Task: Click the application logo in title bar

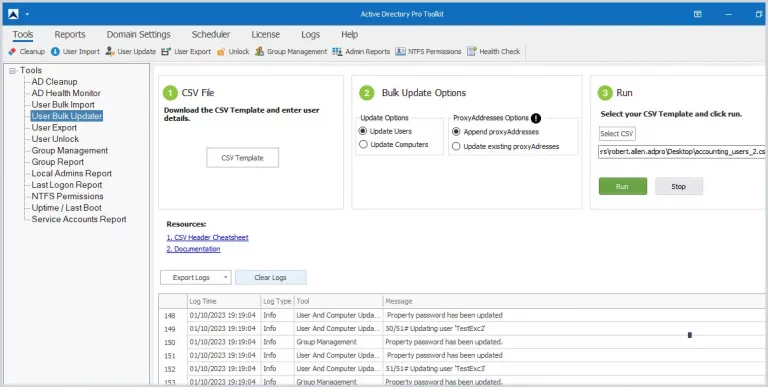Action: 14,14
